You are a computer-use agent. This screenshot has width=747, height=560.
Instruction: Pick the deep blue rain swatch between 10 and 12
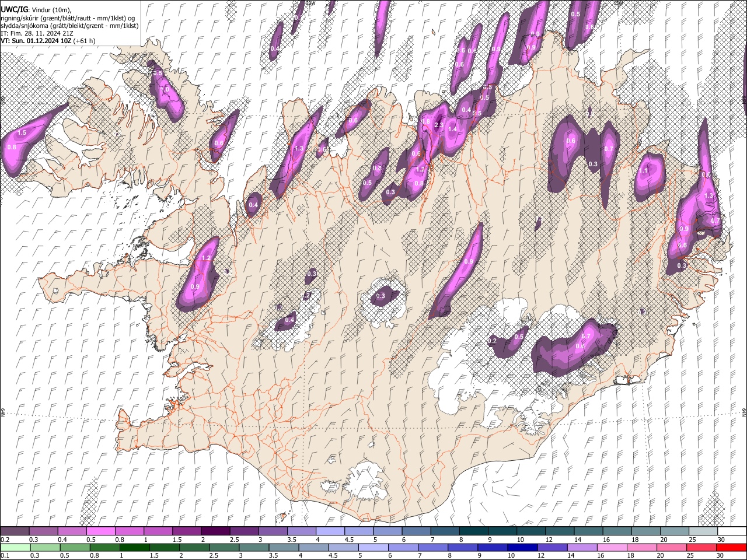(522, 547)
